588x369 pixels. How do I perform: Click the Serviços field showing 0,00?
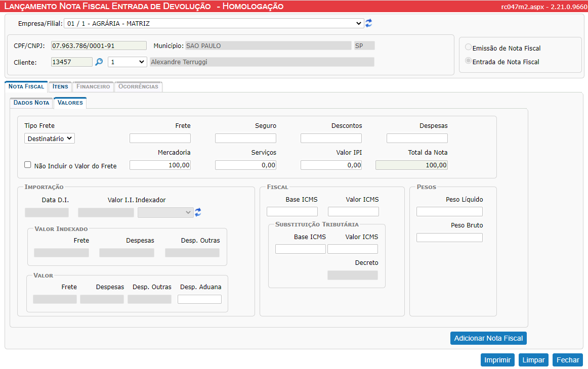(x=245, y=165)
